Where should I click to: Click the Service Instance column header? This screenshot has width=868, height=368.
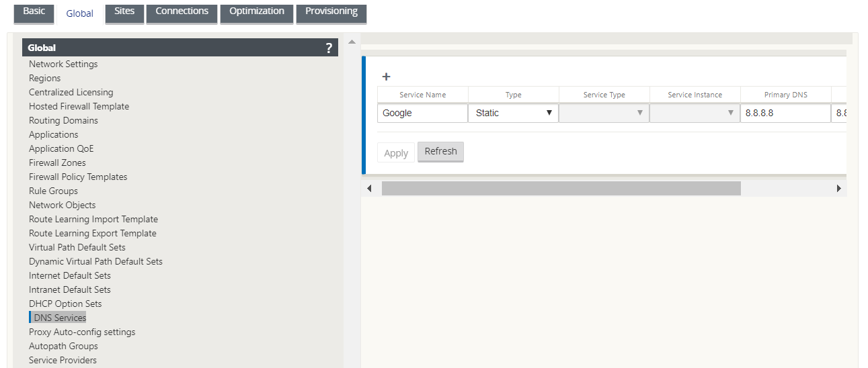coord(695,95)
